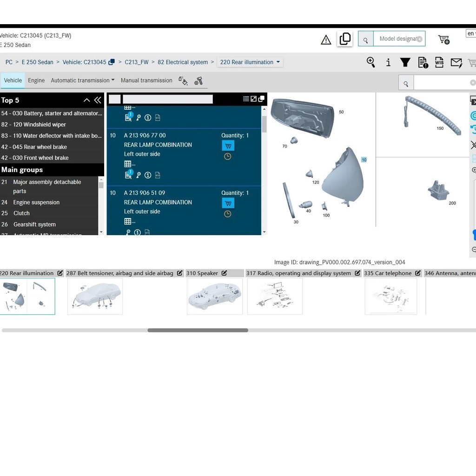This screenshot has height=476, width=476.
Task: Select the Manual transmission tab
Action: tap(146, 80)
